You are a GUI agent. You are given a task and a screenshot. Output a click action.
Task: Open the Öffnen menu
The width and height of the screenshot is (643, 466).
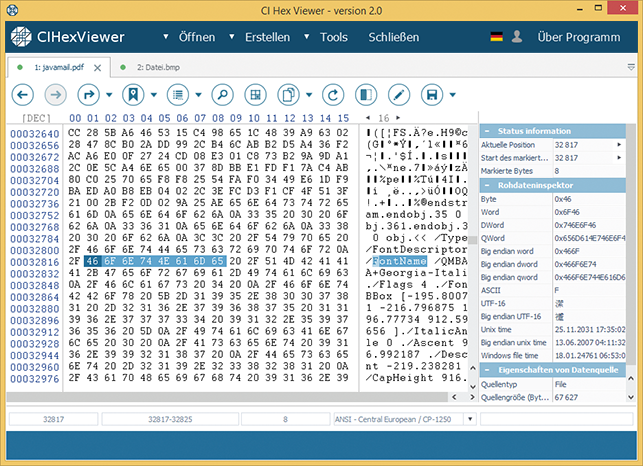(197, 37)
